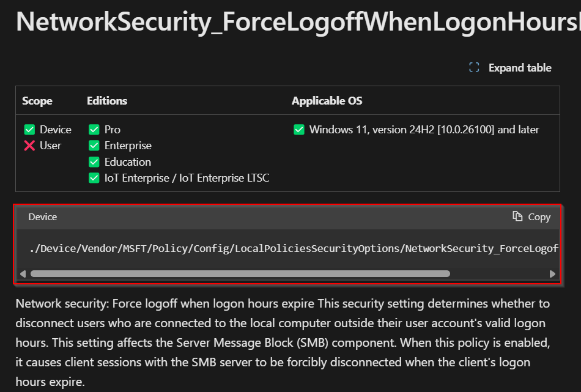This screenshot has width=581, height=392.
Task: Click the Expand table icon
Action: tap(474, 67)
